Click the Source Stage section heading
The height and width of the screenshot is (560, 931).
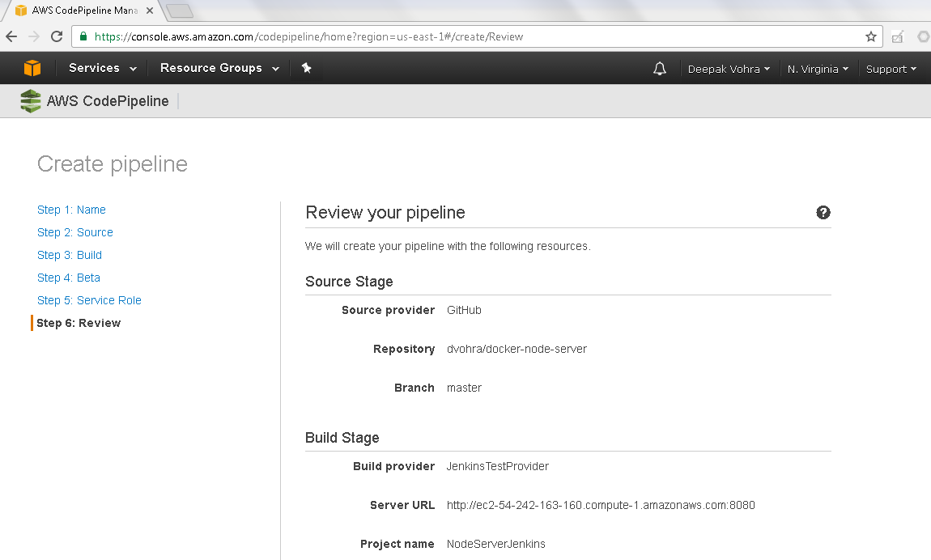[349, 282]
